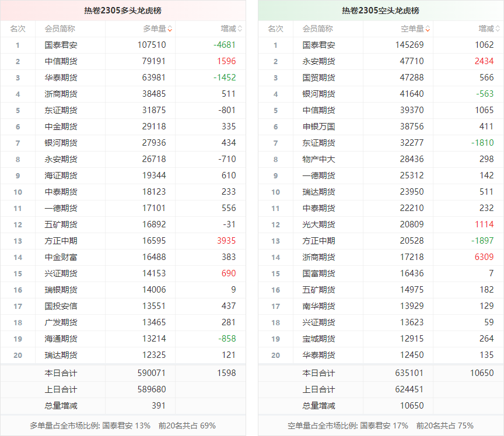Click the 增减 sort arrows in the short table
Viewport: 504px width, 436px height.
498,29
